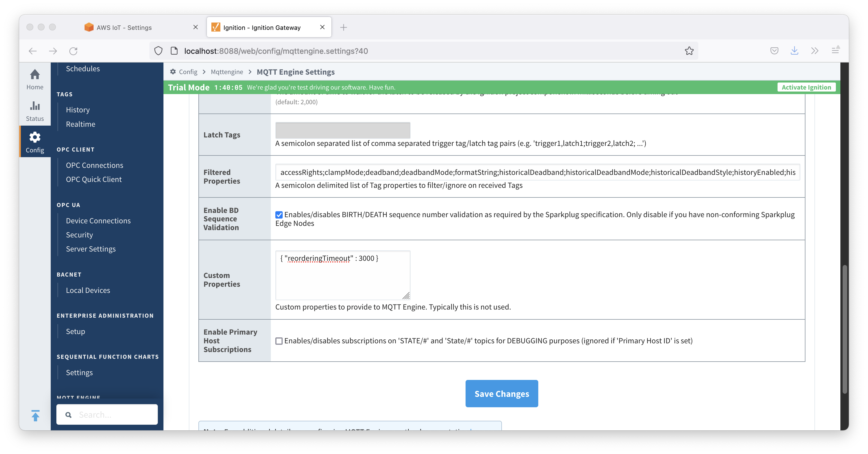Switch to AWS IoT Settings tab

pyautogui.click(x=124, y=28)
